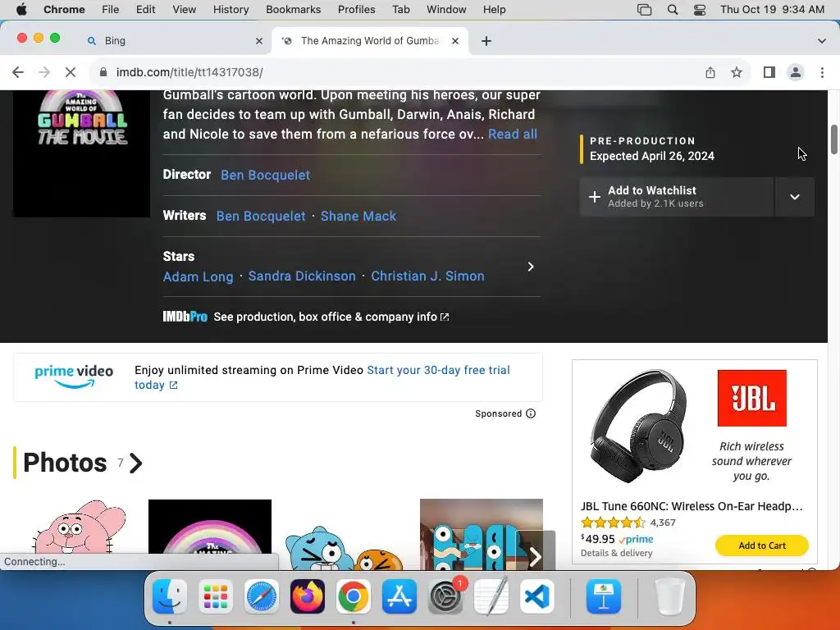Click Add to Watchlist button
The height and width of the screenshot is (630, 840).
(677, 197)
